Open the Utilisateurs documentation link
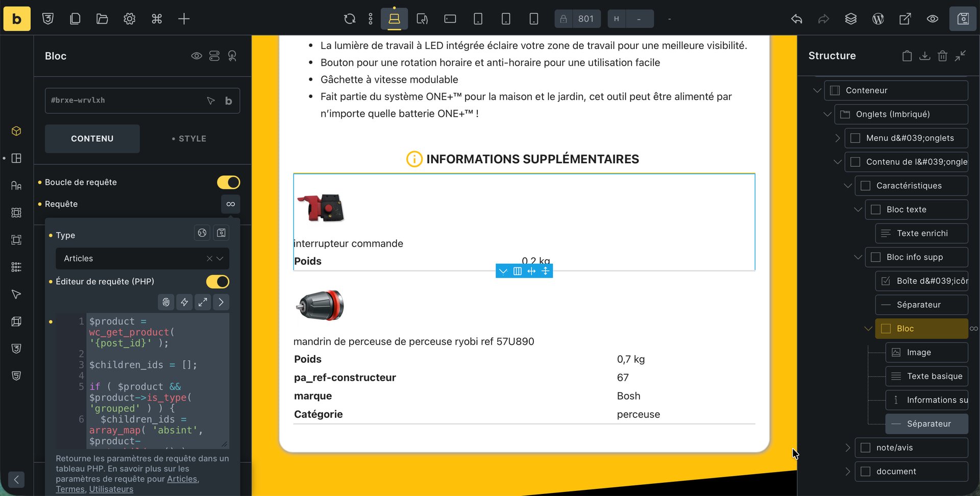980x496 pixels. click(111, 489)
